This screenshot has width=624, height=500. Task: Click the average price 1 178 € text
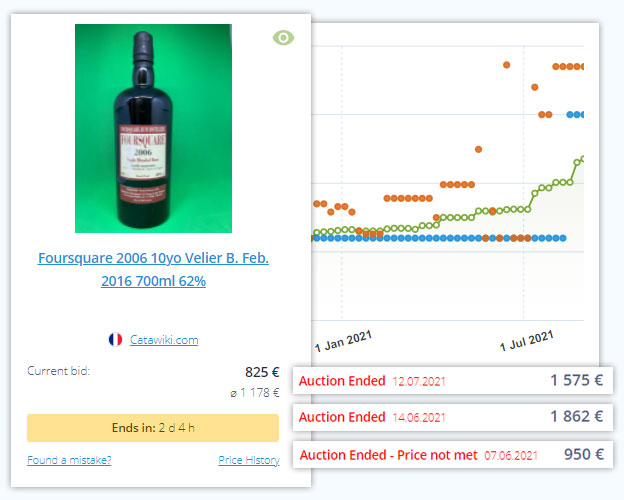(255, 393)
